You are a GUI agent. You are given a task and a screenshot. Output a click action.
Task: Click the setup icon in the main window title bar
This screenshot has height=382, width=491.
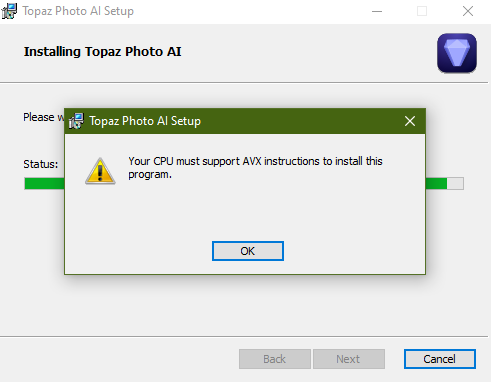point(9,11)
